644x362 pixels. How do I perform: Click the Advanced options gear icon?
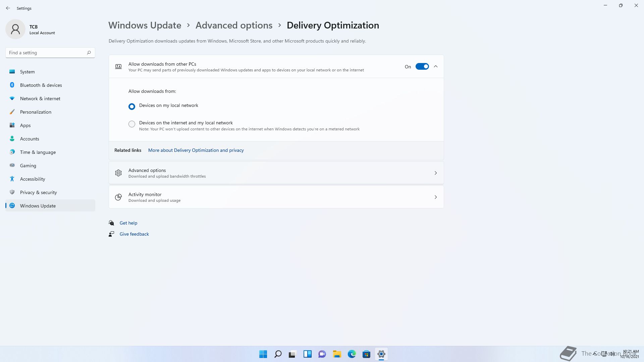[x=118, y=173]
